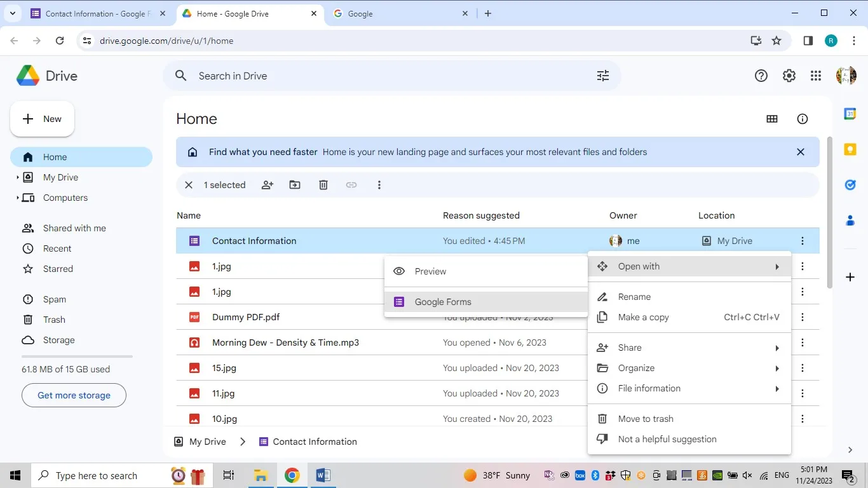This screenshot has height=488, width=868.
Task: Collapse the side panel with the arrow
Action: pyautogui.click(x=850, y=449)
